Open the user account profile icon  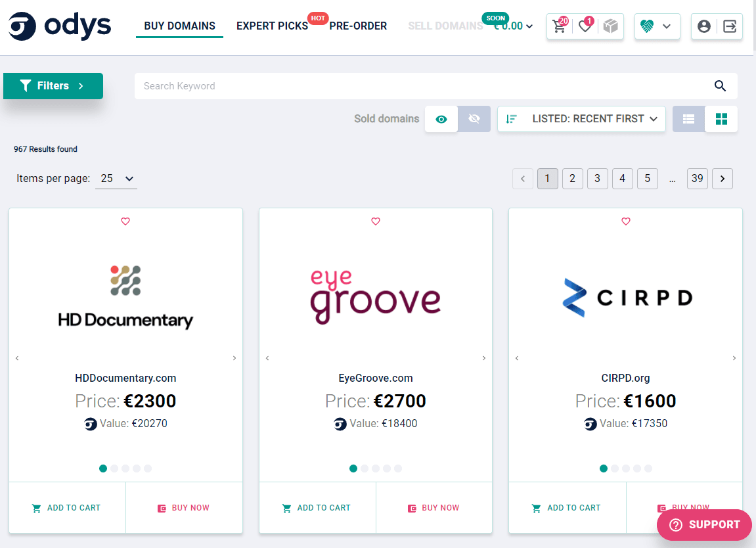[x=704, y=26]
